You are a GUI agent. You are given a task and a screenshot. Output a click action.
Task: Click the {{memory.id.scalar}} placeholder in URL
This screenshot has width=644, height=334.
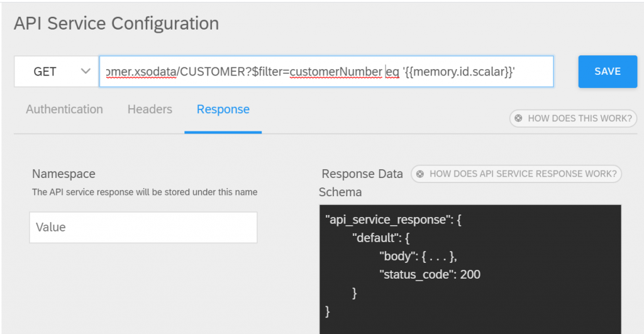458,72
